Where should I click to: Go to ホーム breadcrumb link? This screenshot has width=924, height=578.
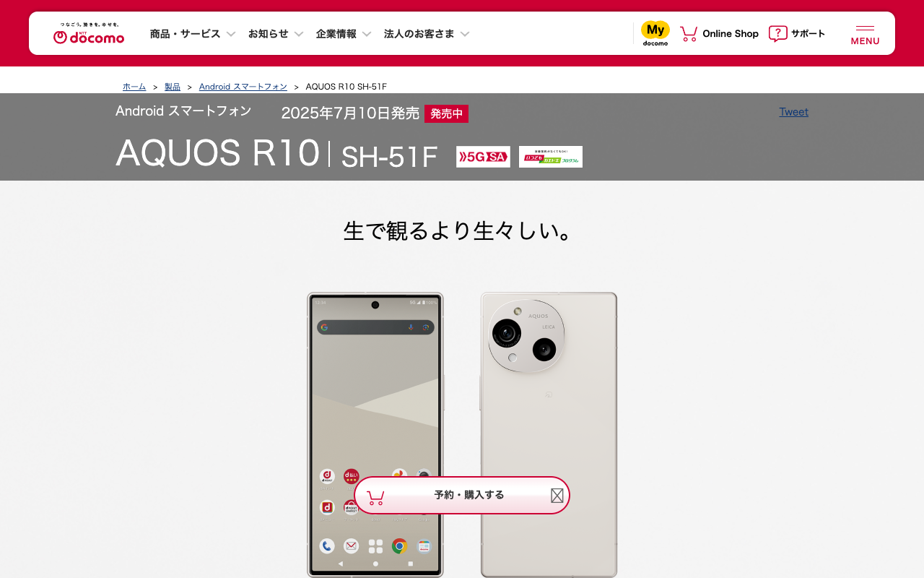tap(134, 87)
